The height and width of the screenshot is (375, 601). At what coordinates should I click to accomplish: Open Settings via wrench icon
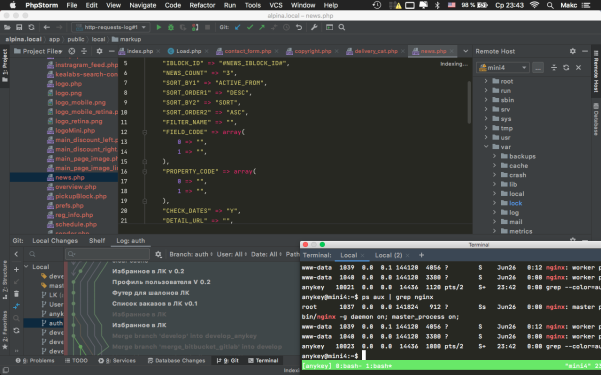click(x=314, y=27)
